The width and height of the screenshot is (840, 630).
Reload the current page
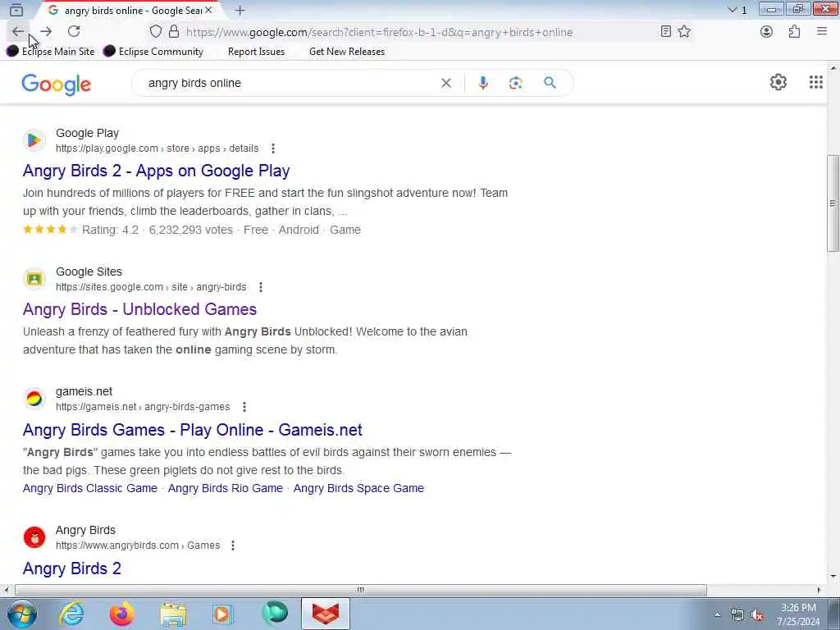[x=74, y=32]
